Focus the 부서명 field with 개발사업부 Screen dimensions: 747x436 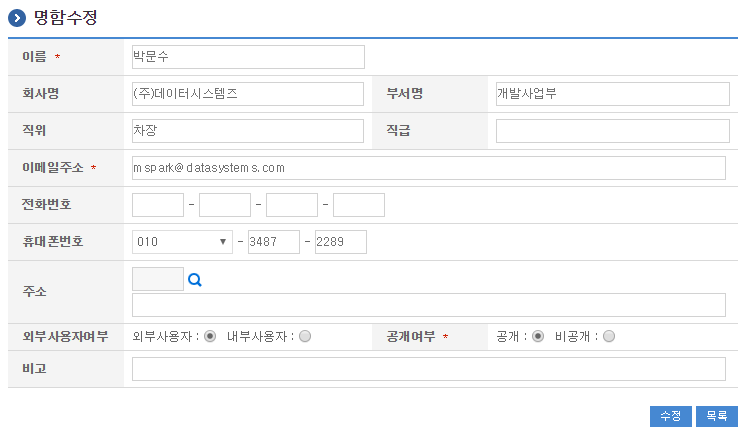[x=612, y=94]
